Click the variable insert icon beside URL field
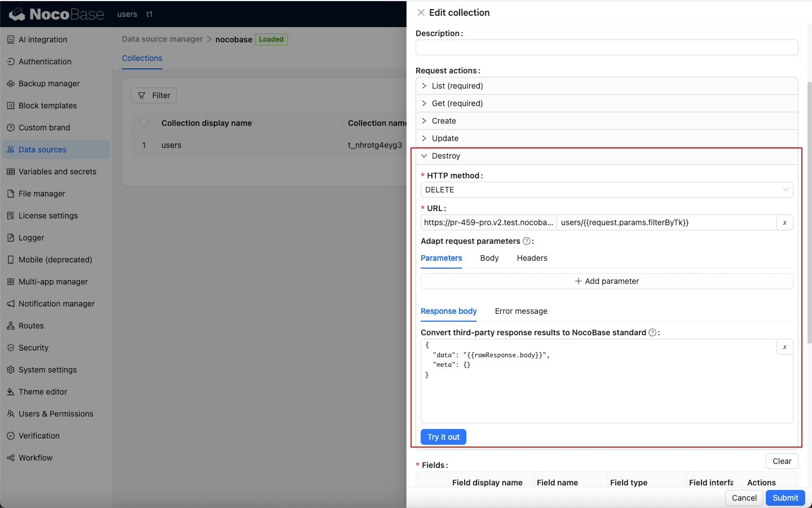Screen dimensions: 812x508 point(784,222)
